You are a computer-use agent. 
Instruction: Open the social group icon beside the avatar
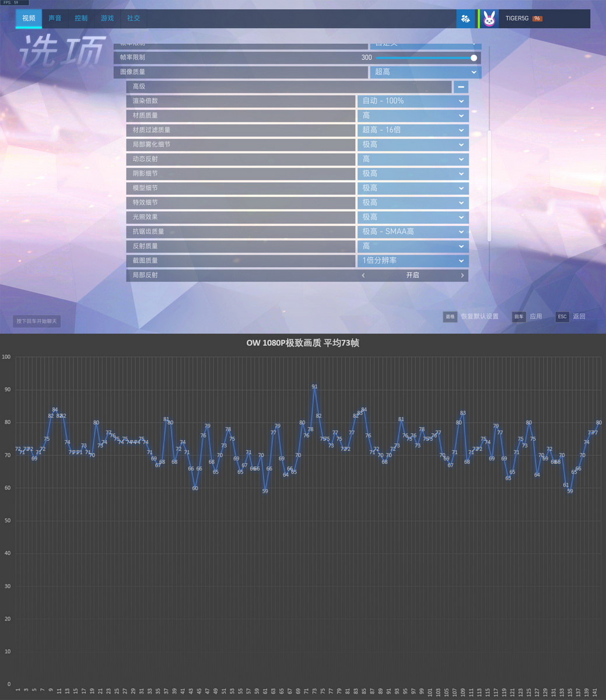coord(465,19)
